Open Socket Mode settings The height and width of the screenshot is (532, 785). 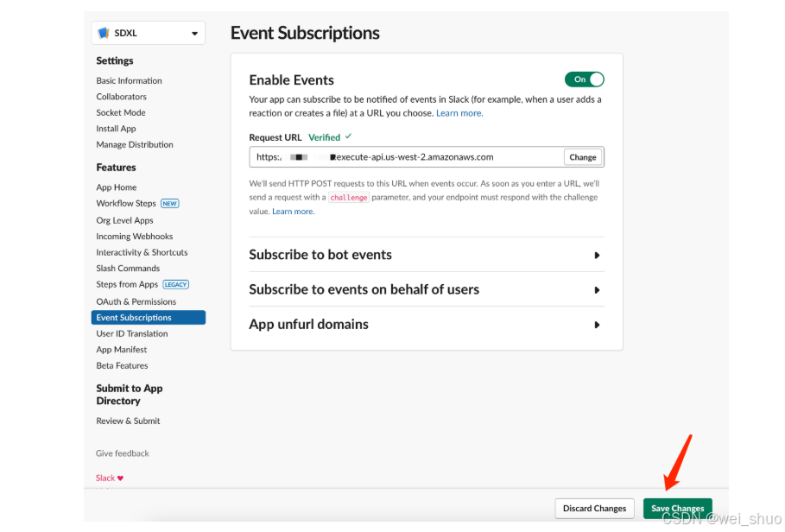click(x=121, y=112)
